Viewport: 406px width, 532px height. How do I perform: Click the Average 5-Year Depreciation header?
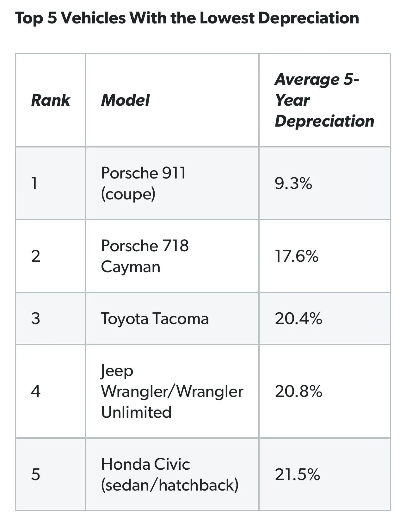click(324, 100)
